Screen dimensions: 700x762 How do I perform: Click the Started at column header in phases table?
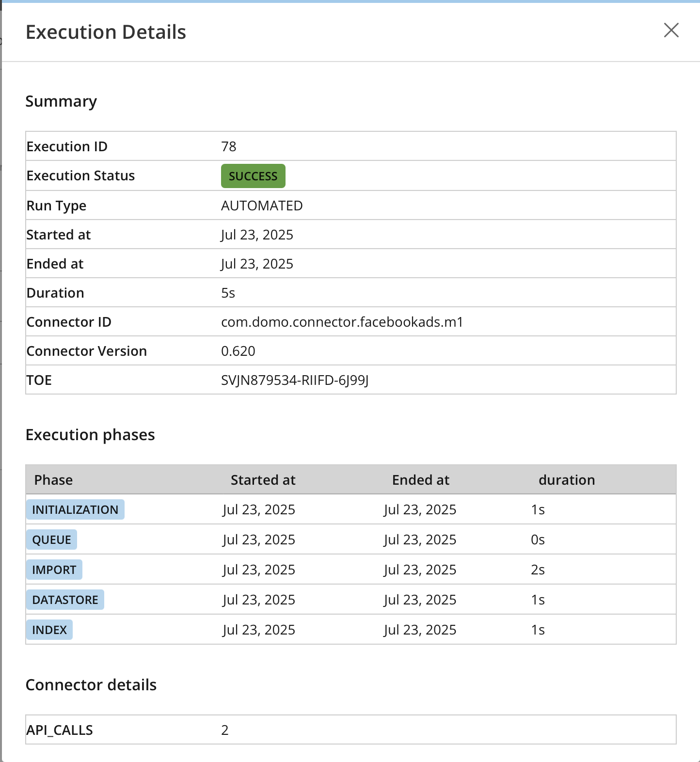coord(263,480)
